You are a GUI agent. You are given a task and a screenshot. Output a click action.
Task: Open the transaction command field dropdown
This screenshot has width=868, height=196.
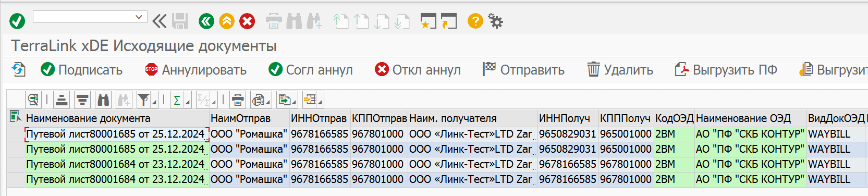coord(139,17)
